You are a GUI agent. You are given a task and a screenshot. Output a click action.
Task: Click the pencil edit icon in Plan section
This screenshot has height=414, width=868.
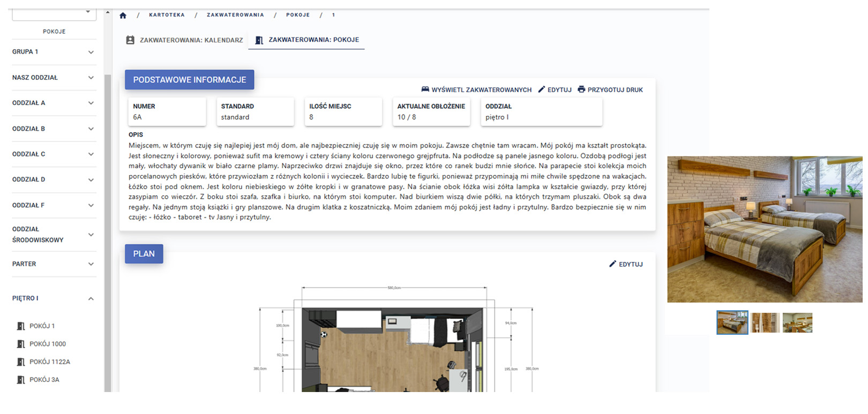612,264
